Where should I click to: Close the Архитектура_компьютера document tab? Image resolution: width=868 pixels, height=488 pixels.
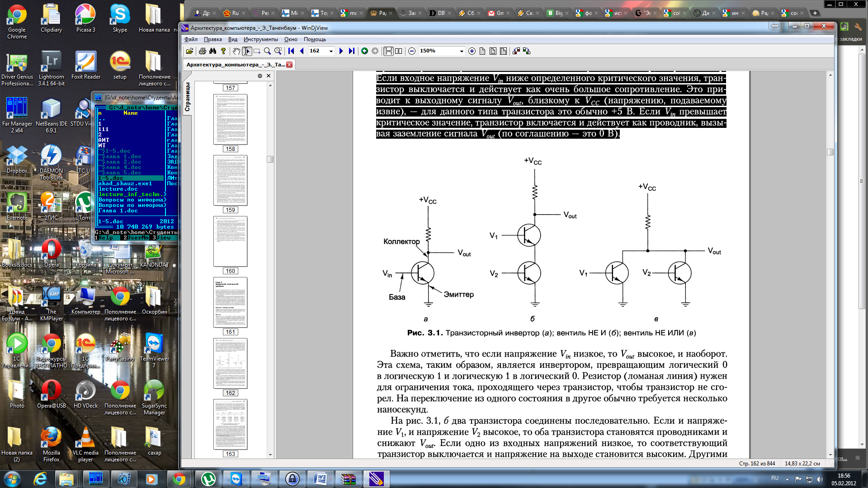[289, 65]
